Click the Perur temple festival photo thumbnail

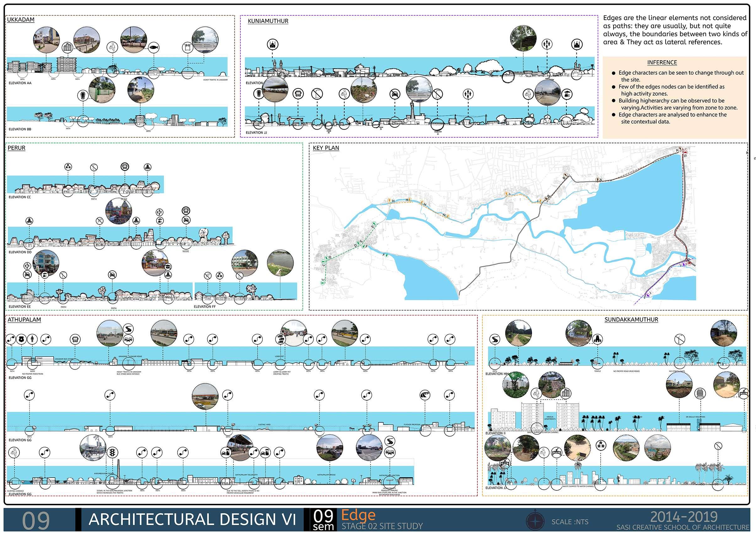tap(119, 211)
